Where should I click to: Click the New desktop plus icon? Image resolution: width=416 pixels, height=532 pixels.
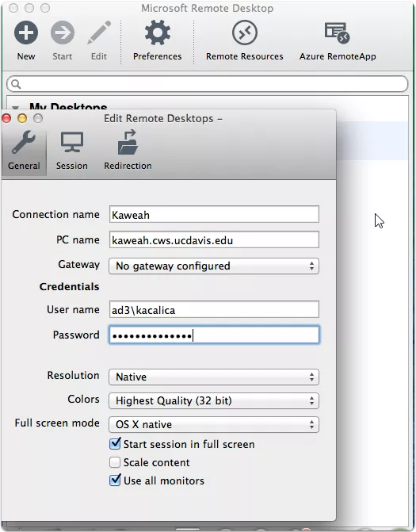coord(26,33)
